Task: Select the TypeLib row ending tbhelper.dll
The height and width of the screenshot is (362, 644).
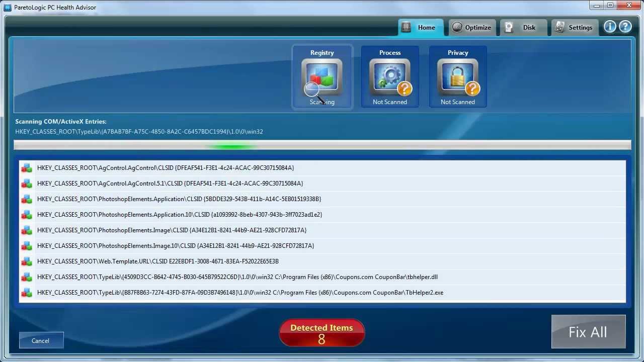Action: click(x=237, y=277)
